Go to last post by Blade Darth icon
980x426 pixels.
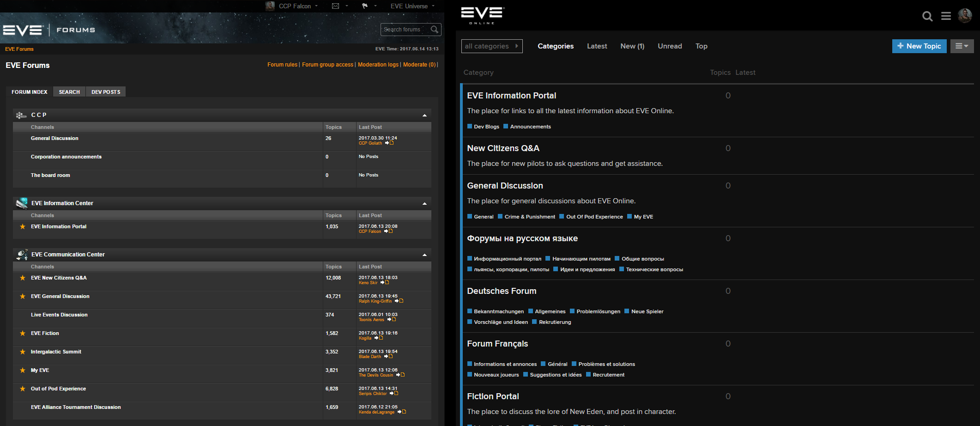click(388, 356)
